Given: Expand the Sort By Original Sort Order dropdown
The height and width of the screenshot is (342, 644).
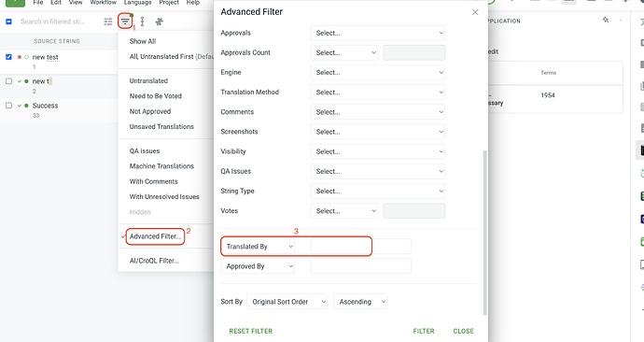Looking at the screenshot, I should [x=287, y=302].
